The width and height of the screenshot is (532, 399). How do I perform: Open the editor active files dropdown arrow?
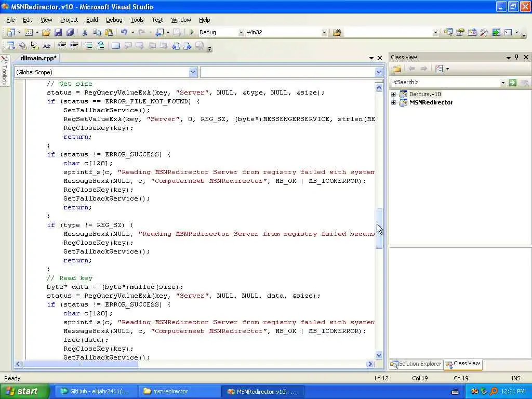(x=371, y=58)
